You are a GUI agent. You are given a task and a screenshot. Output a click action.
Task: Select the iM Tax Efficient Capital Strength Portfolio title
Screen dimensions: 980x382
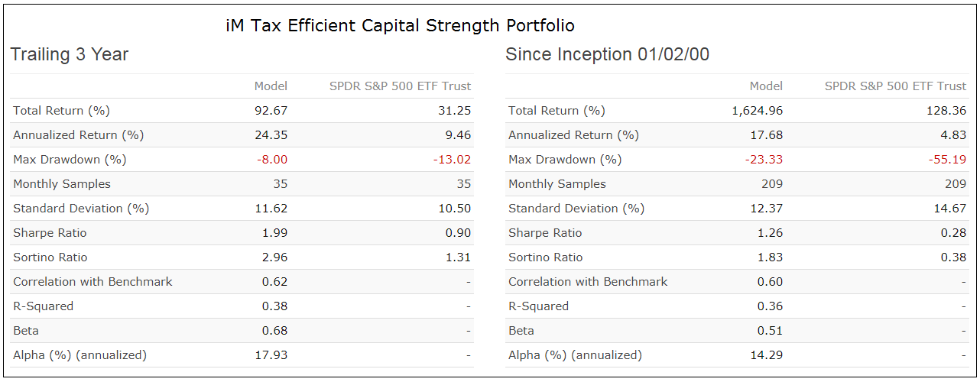coord(400,26)
